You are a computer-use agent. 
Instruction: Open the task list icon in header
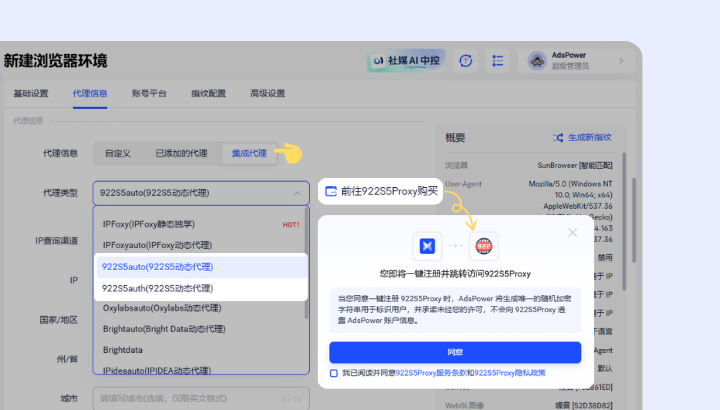click(498, 61)
